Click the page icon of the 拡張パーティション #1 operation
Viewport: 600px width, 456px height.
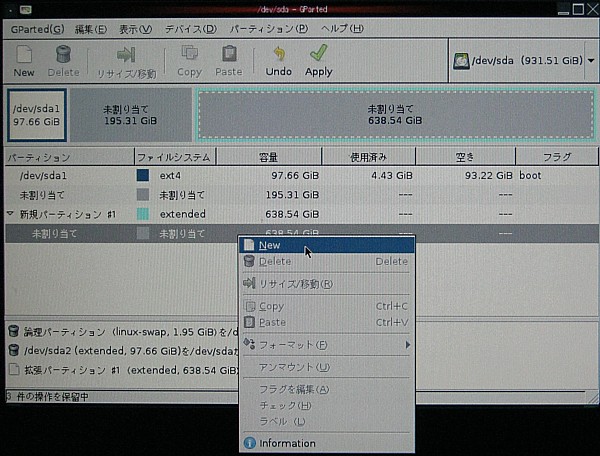(x=14, y=370)
